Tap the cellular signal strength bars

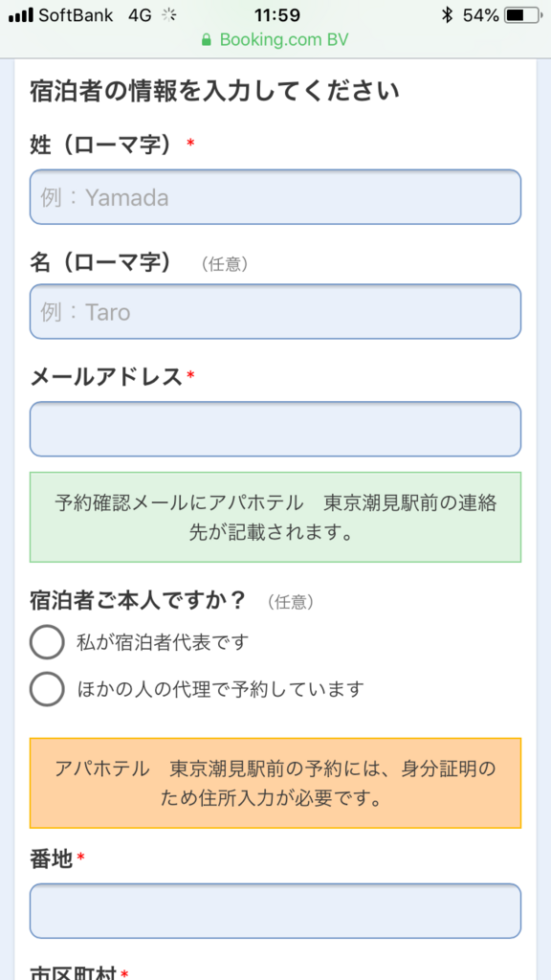21,15
